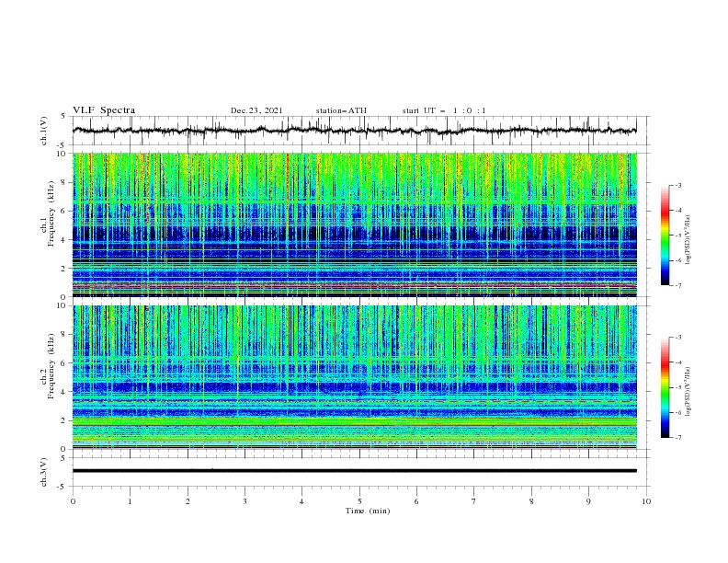Click the time axis tick label '5'

pos(359,501)
